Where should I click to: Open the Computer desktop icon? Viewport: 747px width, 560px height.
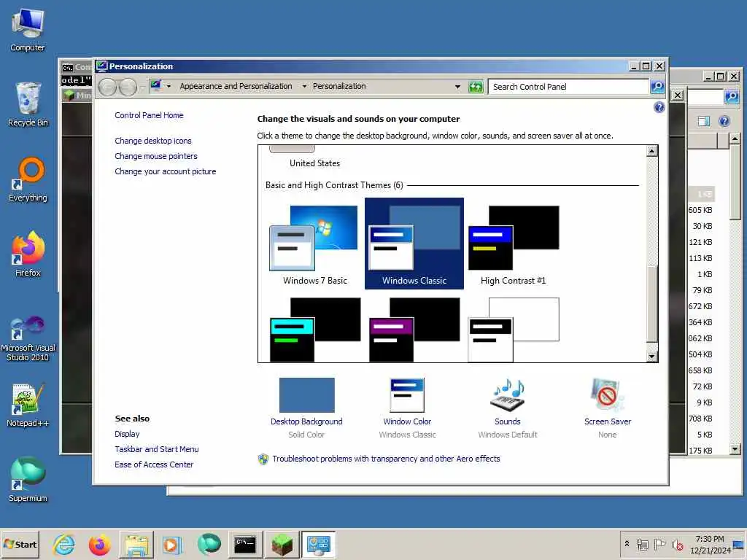click(x=28, y=30)
